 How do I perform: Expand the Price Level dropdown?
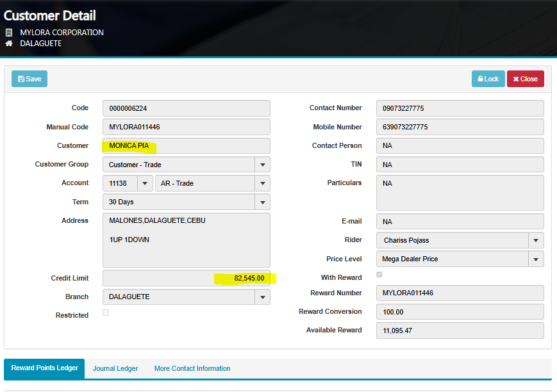tap(536, 259)
